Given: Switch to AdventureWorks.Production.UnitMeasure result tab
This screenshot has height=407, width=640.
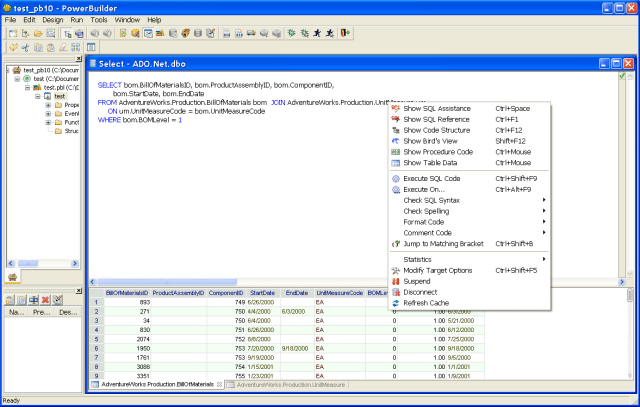Looking at the screenshot, I should (286, 385).
